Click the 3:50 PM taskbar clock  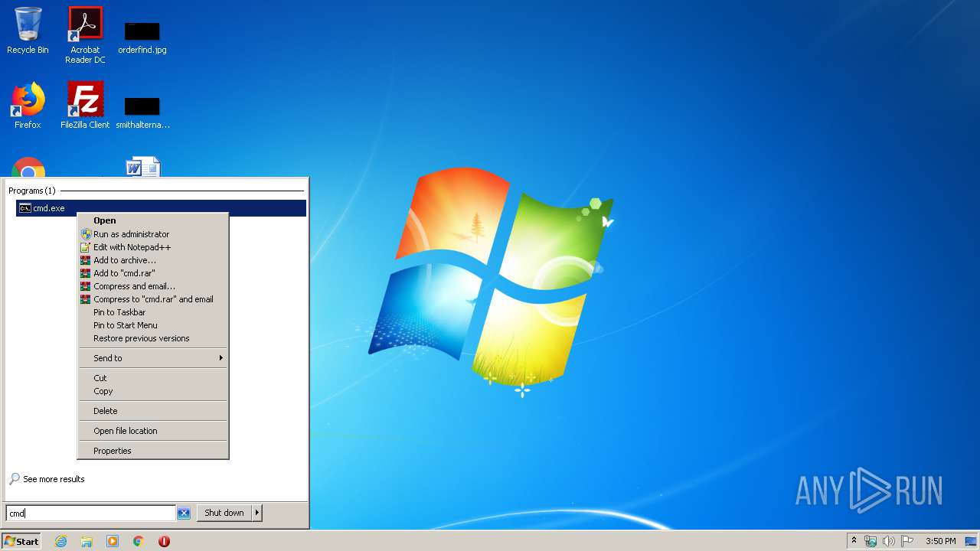[x=940, y=541]
